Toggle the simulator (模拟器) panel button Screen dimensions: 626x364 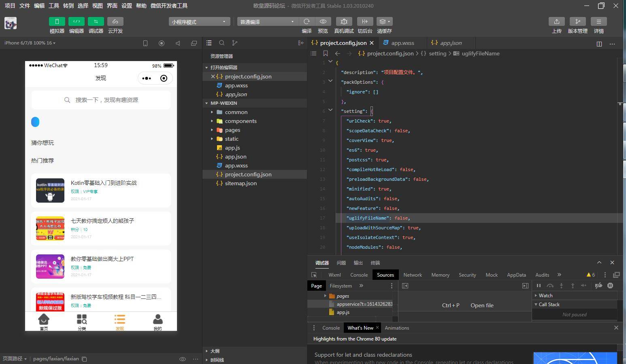click(57, 21)
